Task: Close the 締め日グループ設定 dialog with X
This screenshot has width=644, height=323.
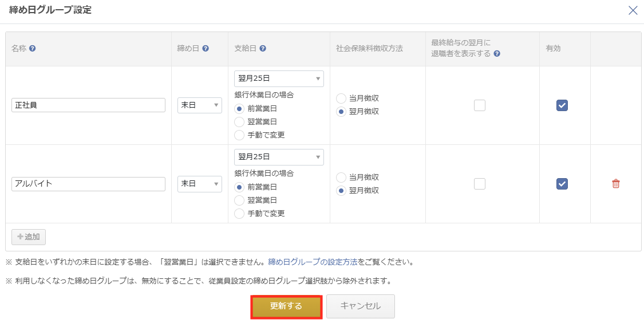Action: (633, 10)
